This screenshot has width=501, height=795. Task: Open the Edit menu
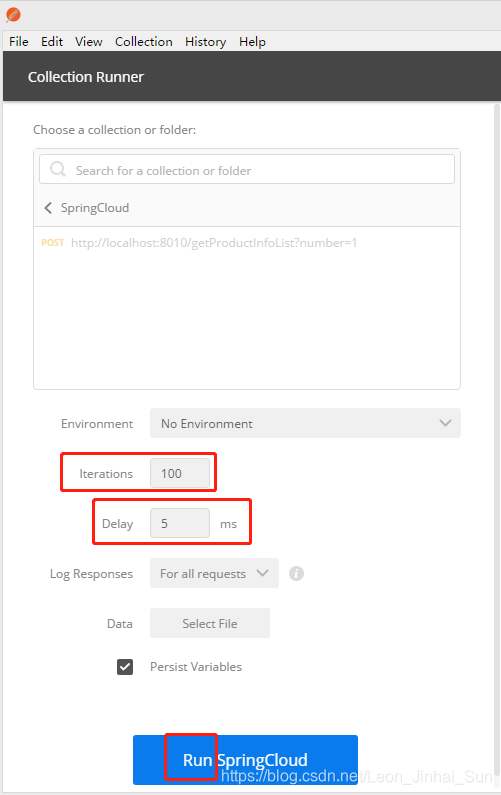coord(52,42)
